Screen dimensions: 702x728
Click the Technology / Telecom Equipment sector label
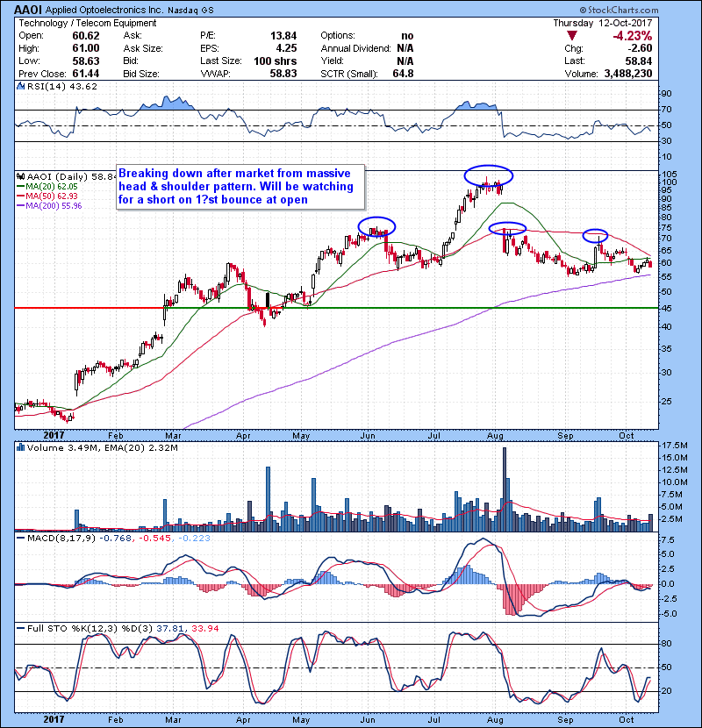tap(88, 23)
